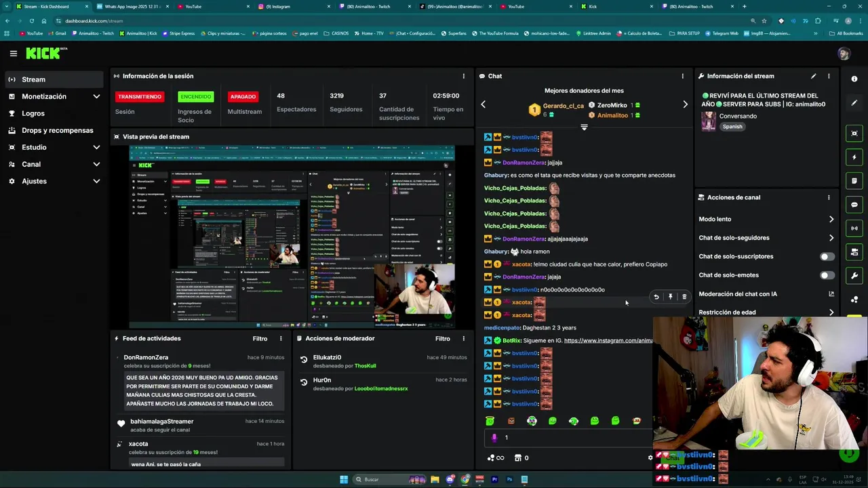Show next top donors with right arrow

tap(685, 104)
